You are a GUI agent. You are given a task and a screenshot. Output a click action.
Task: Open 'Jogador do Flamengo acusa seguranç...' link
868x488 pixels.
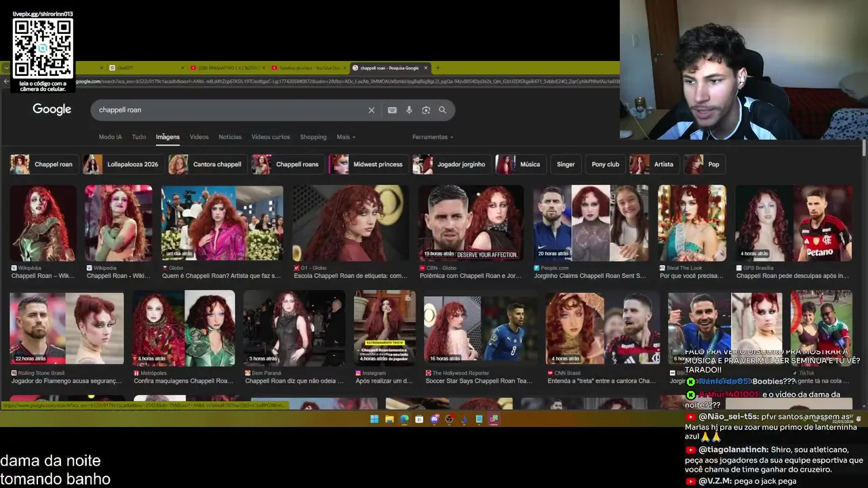[x=66, y=381]
